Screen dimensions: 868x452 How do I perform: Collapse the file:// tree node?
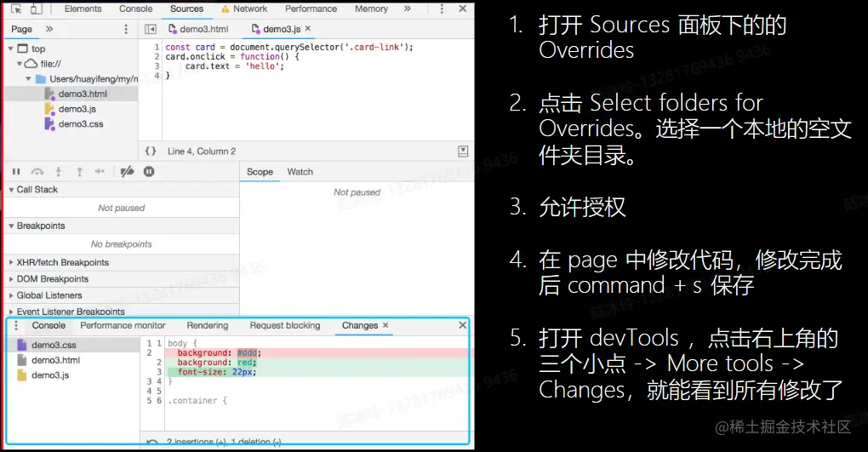click(x=19, y=64)
